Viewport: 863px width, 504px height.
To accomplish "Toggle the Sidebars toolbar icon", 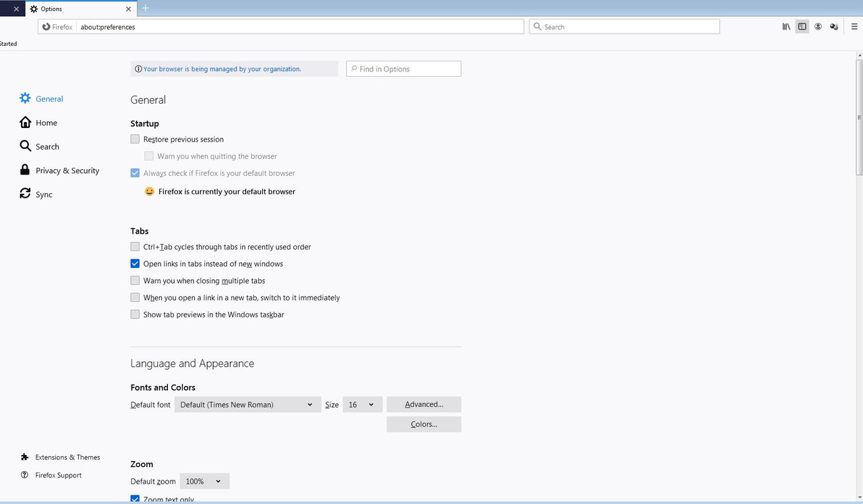I will coord(802,26).
